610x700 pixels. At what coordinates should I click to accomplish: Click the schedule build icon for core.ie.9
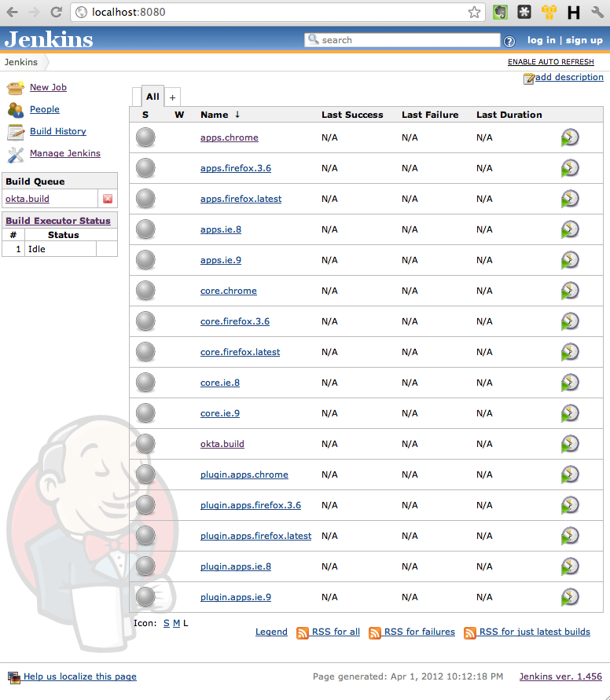[570, 413]
